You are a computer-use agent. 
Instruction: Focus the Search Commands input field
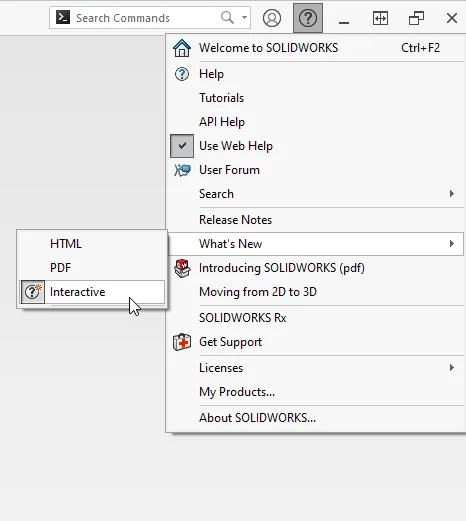pyautogui.click(x=150, y=17)
